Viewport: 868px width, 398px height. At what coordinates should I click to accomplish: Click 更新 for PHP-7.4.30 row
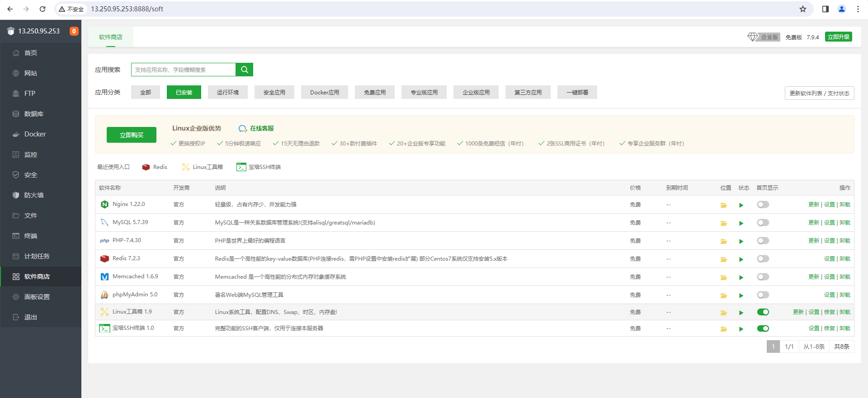click(x=814, y=241)
